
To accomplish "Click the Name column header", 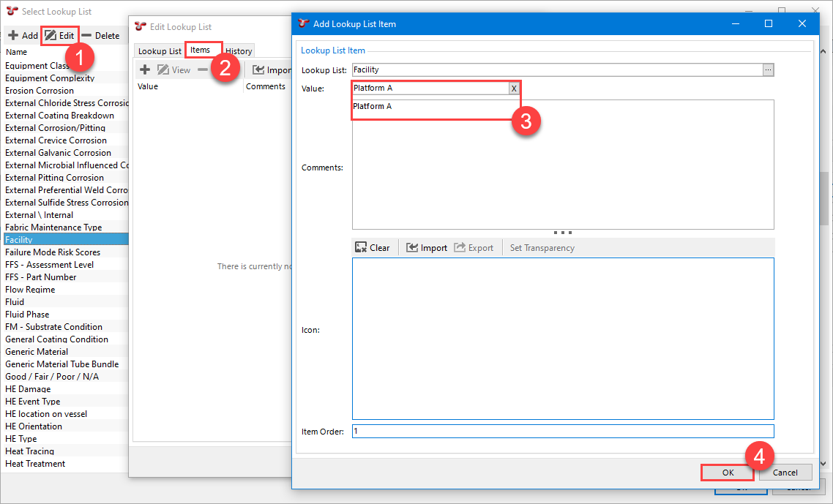I will pos(16,52).
